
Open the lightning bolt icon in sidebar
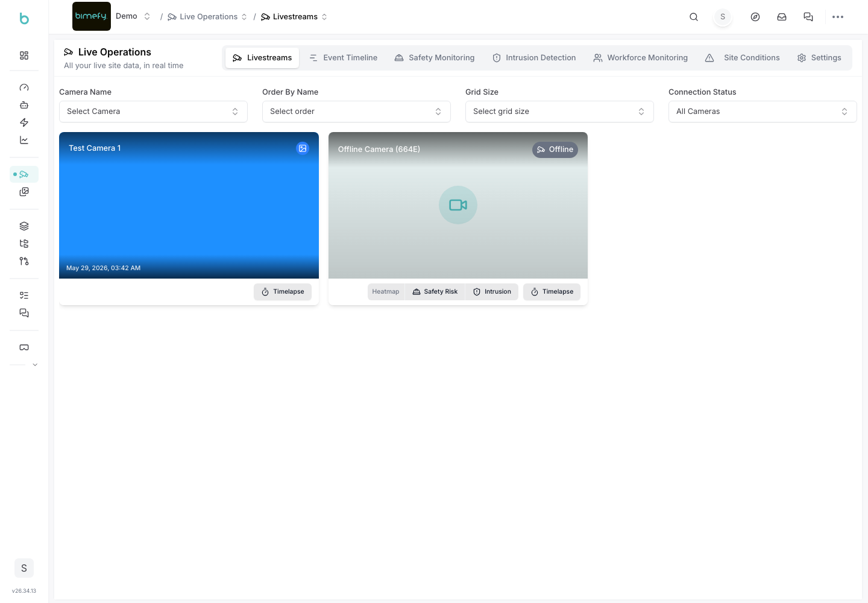(24, 122)
